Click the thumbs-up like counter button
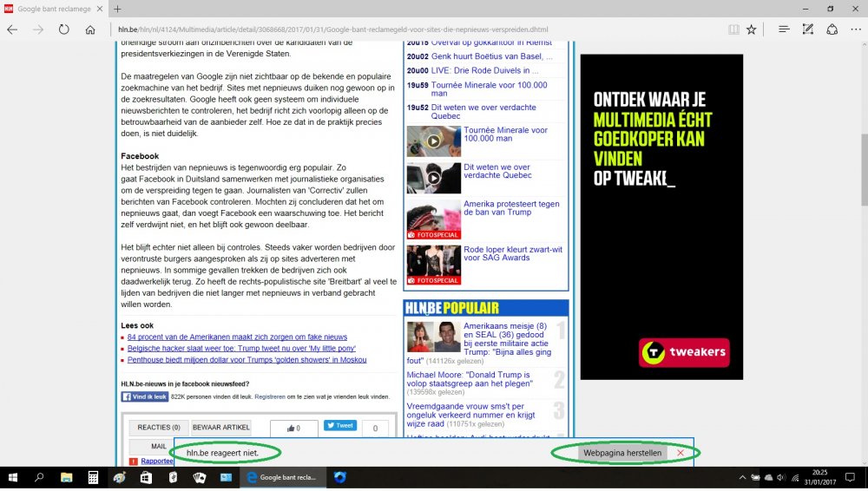 [x=294, y=428]
